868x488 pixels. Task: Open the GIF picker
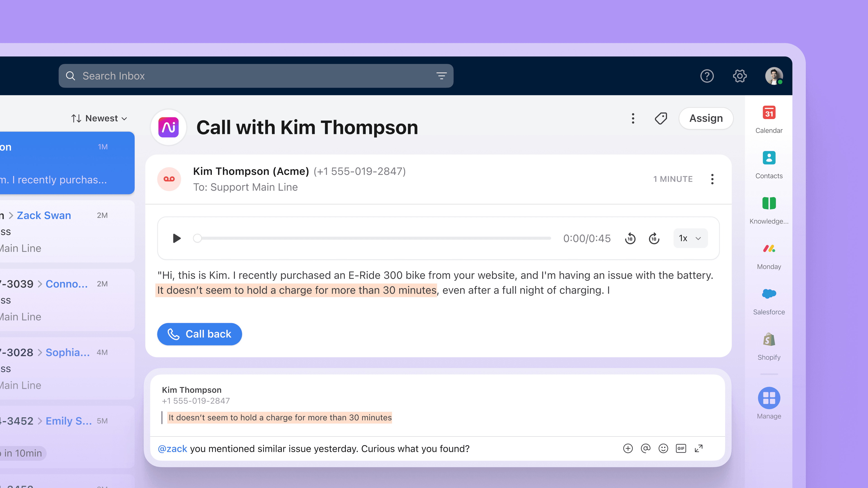(x=681, y=448)
